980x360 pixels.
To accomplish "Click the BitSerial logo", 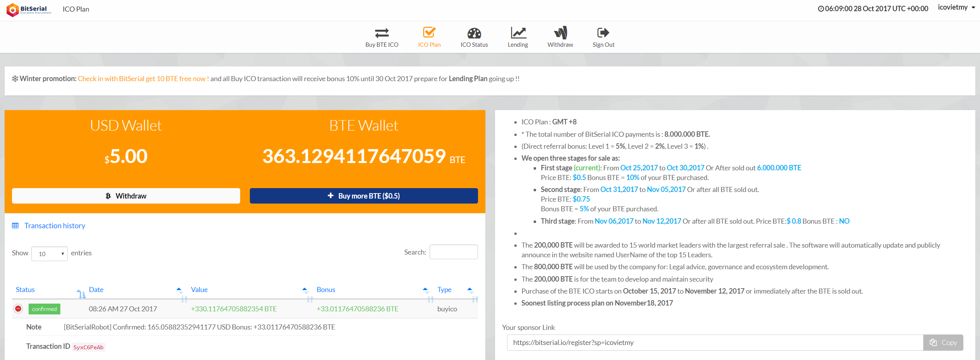I will point(29,9).
